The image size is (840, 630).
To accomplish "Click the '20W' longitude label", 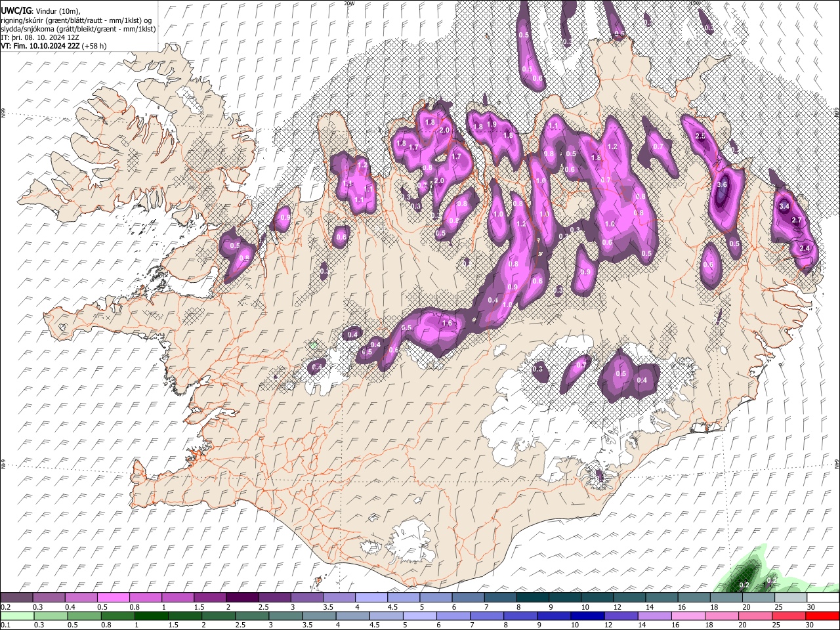I will click(x=349, y=3).
